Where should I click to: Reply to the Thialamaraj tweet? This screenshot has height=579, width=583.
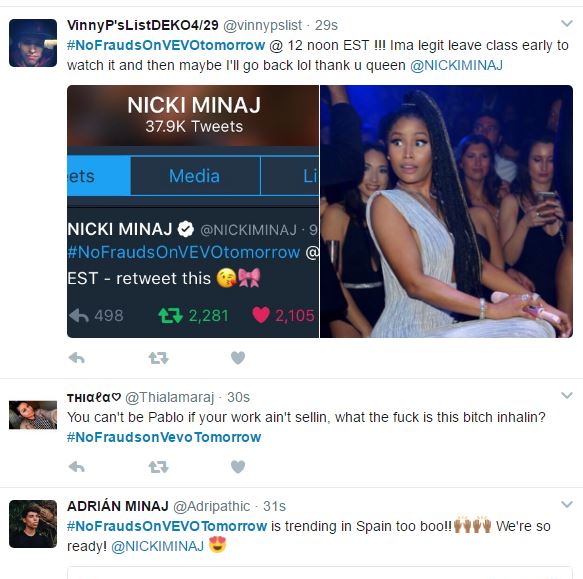point(77,466)
